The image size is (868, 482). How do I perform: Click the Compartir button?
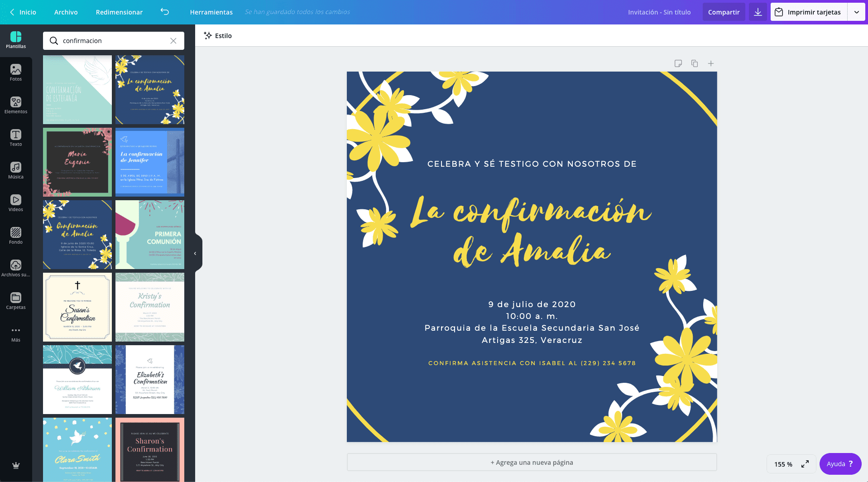point(724,12)
